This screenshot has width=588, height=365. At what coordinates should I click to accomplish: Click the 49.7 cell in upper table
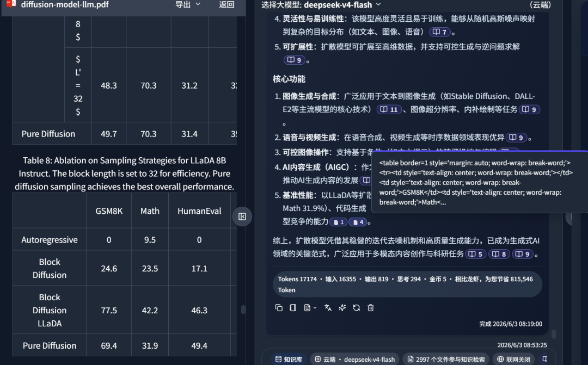pos(109,134)
